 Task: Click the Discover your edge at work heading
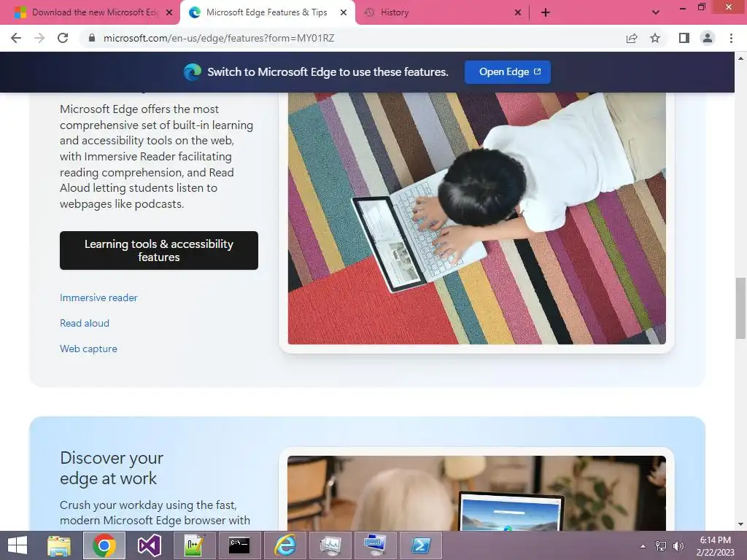pos(112,468)
